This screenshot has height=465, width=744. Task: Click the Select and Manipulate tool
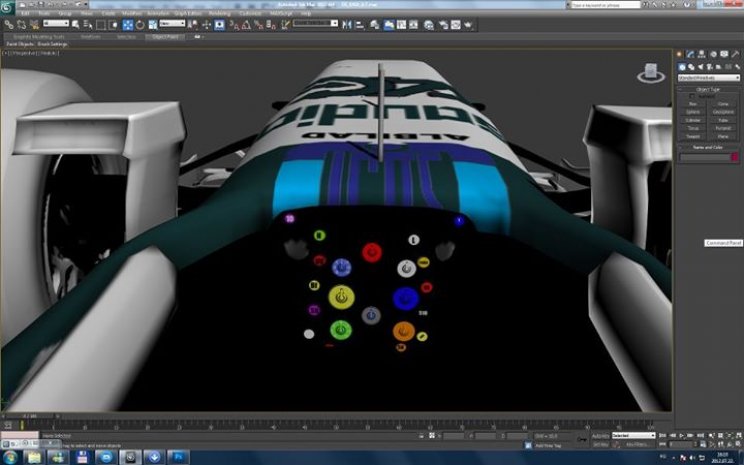206,25
